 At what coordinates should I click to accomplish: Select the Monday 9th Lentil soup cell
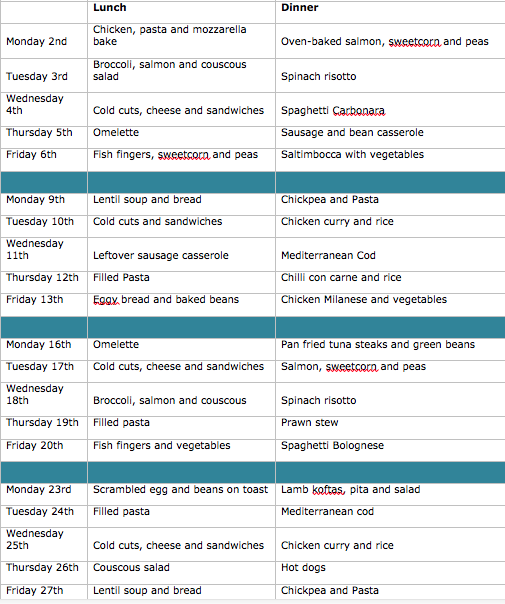(x=181, y=204)
